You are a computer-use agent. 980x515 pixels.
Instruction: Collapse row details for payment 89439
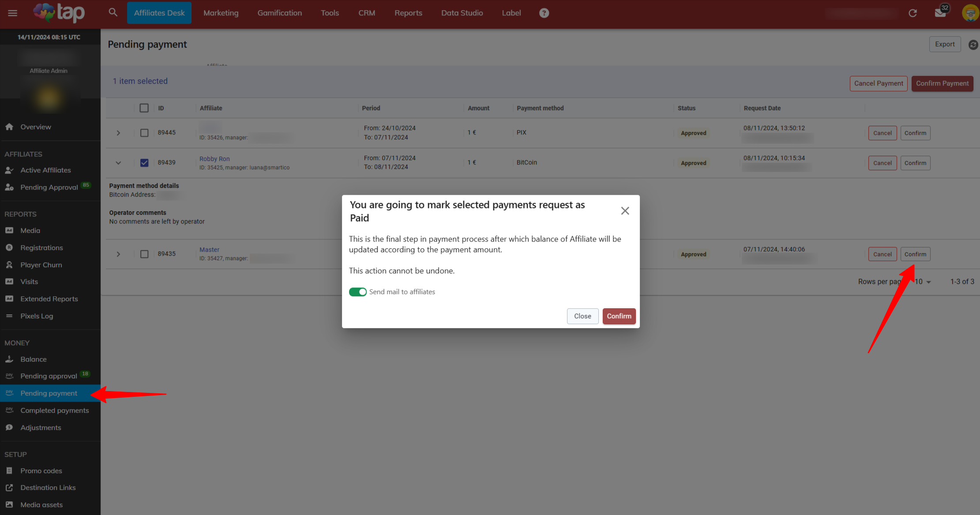point(118,163)
